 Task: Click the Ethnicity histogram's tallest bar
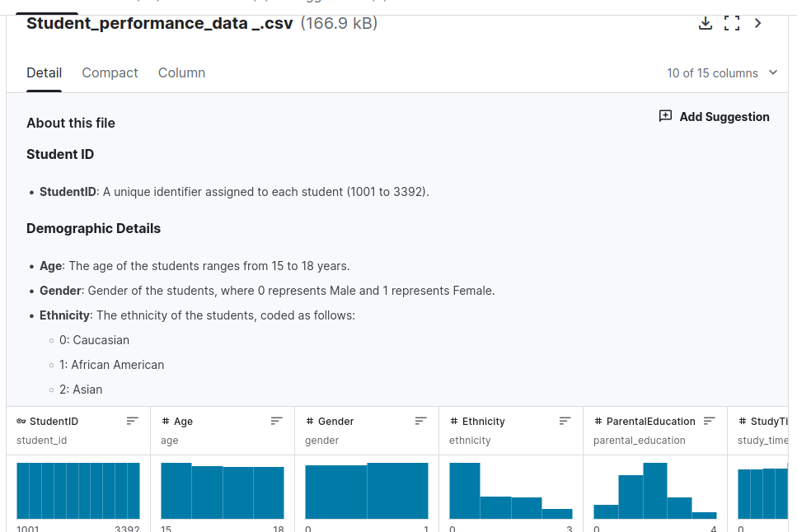[x=464, y=491]
